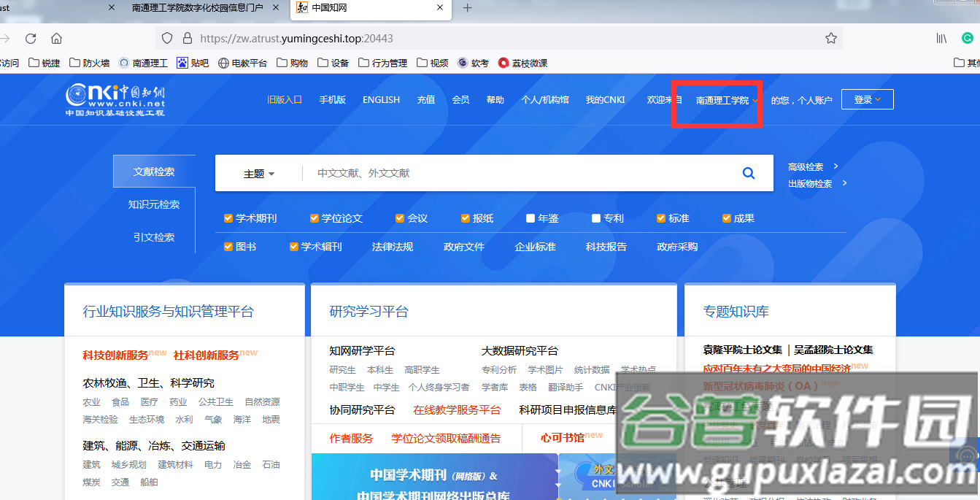
Task: Reload the page with the refresh icon
Action: (31, 38)
